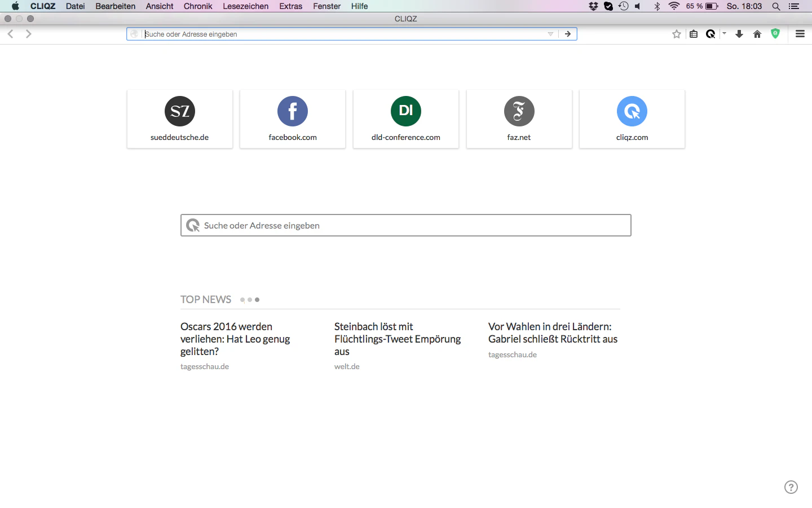Open the Oscars 2016 news article
Image resolution: width=812 pixels, height=508 pixels.
click(235, 339)
